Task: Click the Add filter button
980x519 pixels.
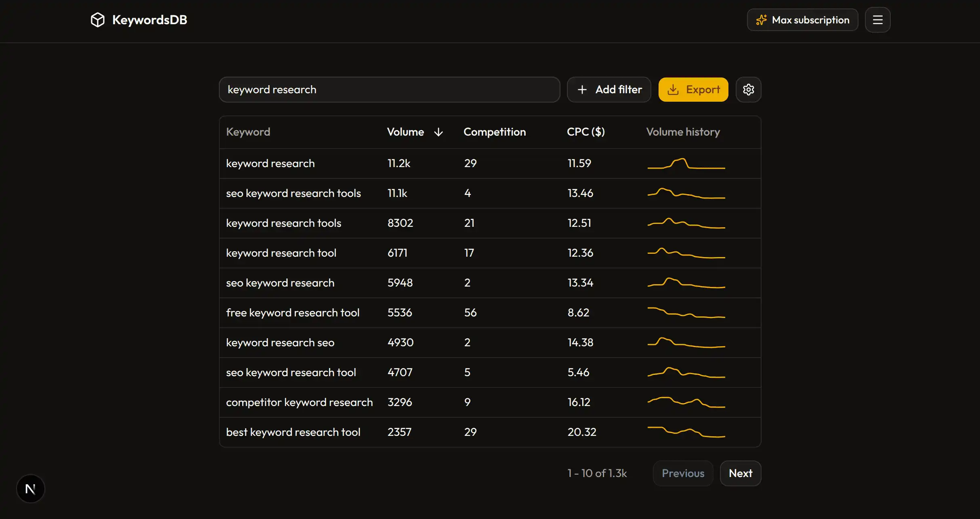Action: tap(609, 89)
